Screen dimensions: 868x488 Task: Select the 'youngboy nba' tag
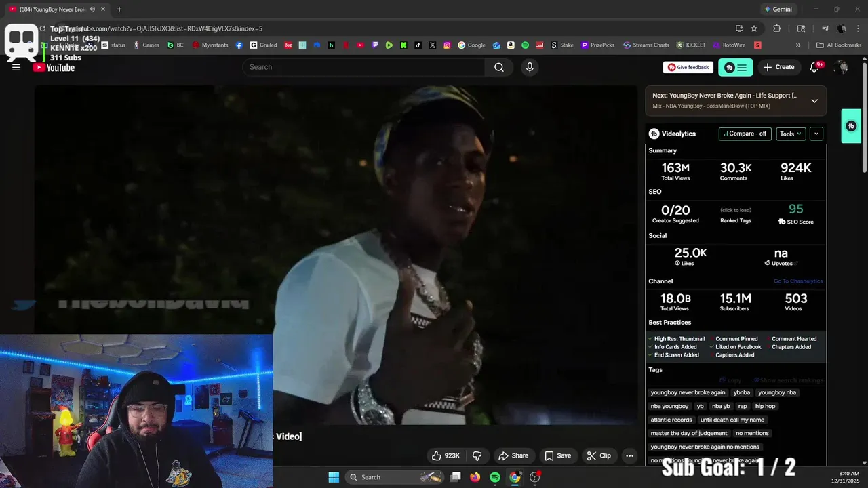pyautogui.click(x=777, y=392)
